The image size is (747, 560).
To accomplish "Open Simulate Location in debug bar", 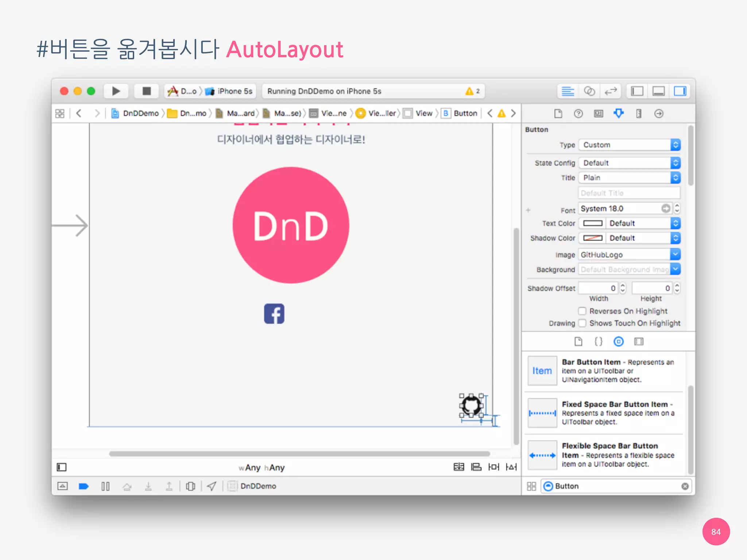I will tap(212, 486).
